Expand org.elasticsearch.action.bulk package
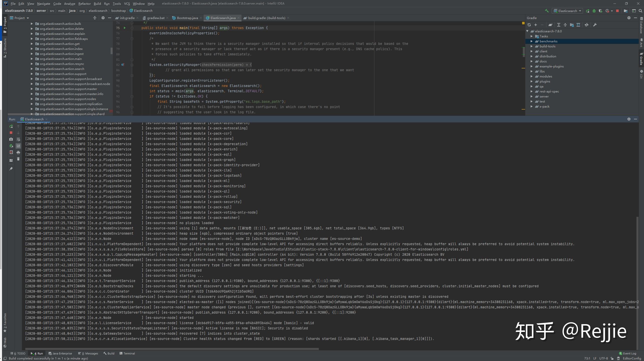644x361 pixels. pyautogui.click(x=32, y=24)
